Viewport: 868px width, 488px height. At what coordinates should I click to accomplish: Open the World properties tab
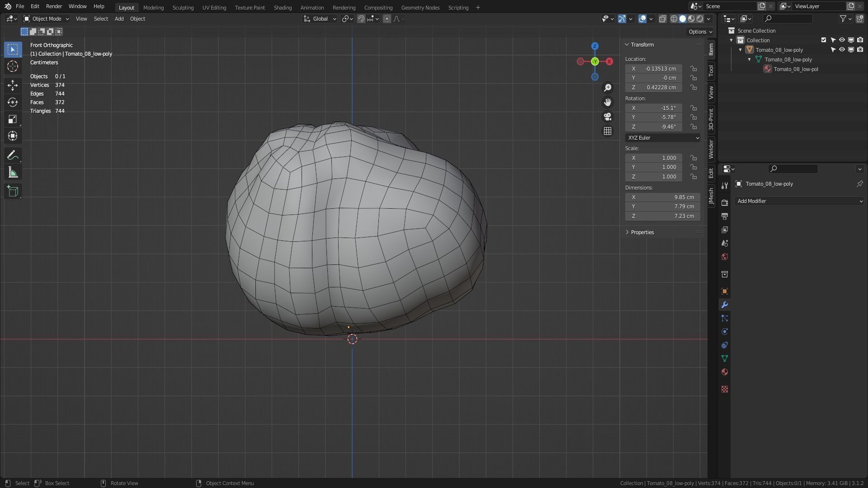725,257
